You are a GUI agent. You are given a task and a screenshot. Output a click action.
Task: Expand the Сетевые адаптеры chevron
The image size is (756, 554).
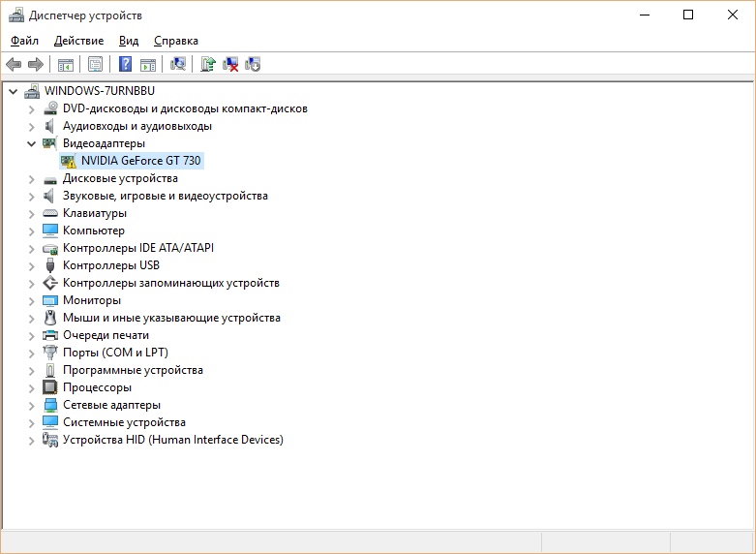(32, 406)
